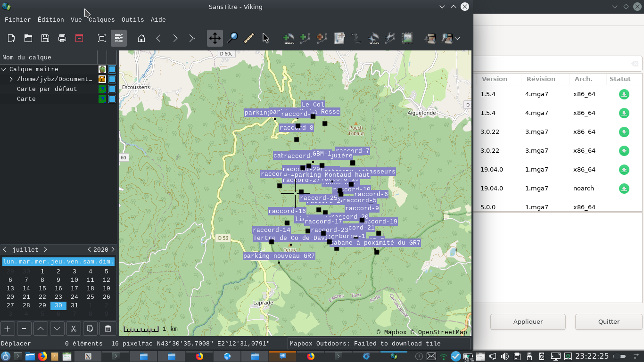Toggle visibility of /home/jybz/Document… layer
644x362 pixels.
pos(112,79)
